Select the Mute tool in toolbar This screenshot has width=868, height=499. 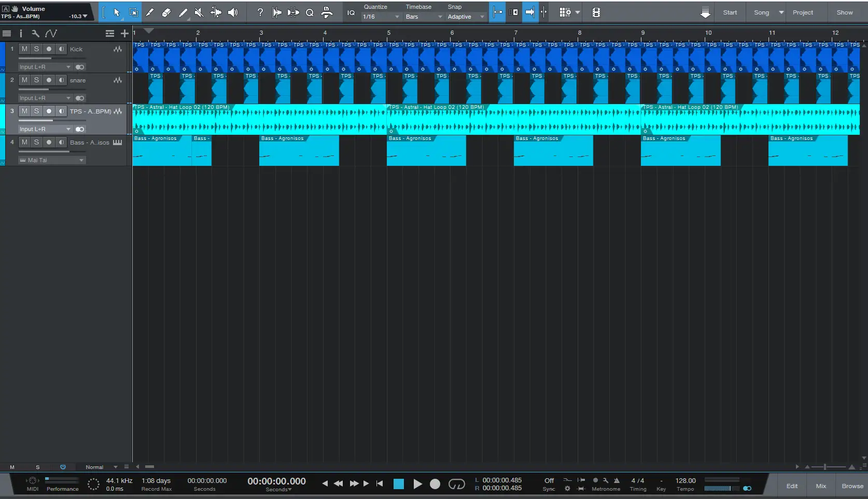coord(199,12)
